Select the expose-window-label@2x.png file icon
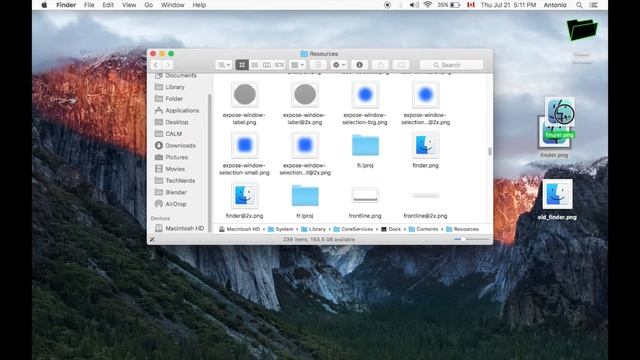The width and height of the screenshot is (640, 360). pyautogui.click(x=305, y=94)
